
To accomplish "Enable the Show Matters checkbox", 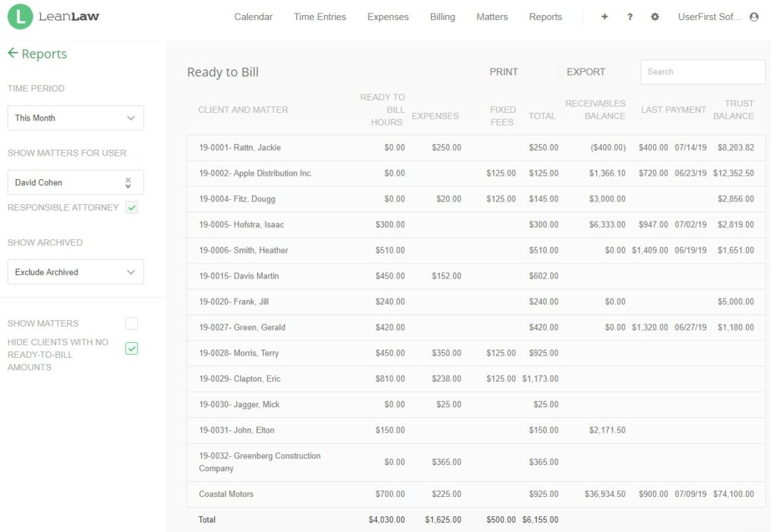I will [131, 323].
